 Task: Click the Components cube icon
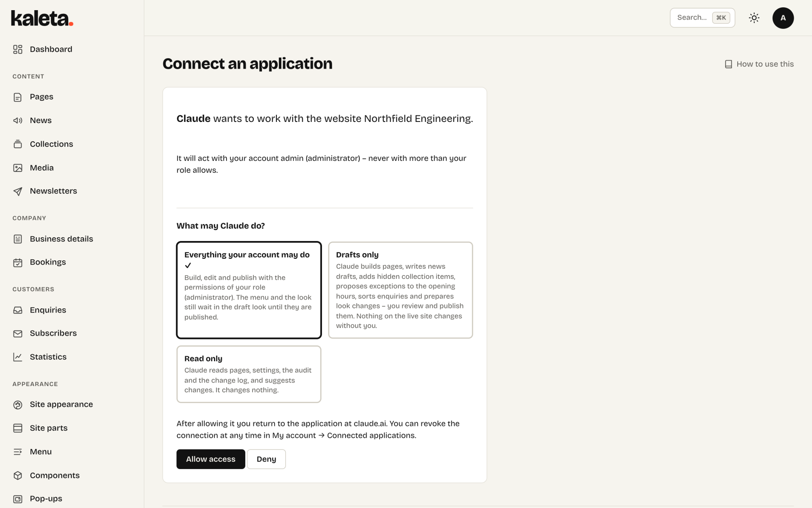(17, 475)
